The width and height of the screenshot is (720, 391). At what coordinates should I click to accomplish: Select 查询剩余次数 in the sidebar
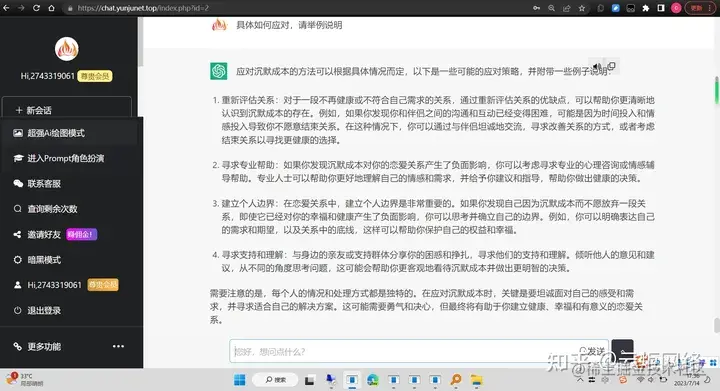coord(69,209)
